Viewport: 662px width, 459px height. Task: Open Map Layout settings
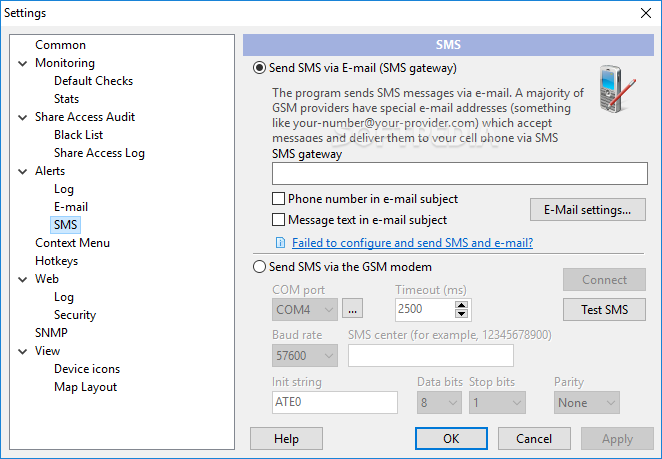(x=85, y=387)
